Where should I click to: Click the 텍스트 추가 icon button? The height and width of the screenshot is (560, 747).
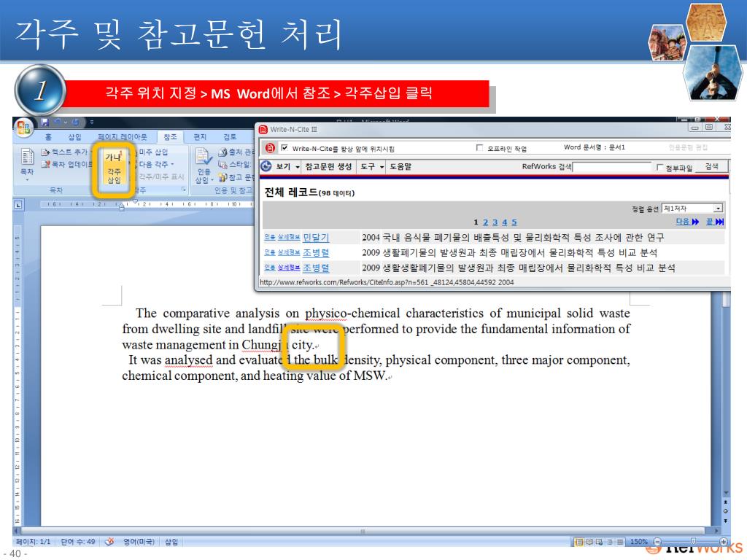pyautogui.click(x=46, y=152)
